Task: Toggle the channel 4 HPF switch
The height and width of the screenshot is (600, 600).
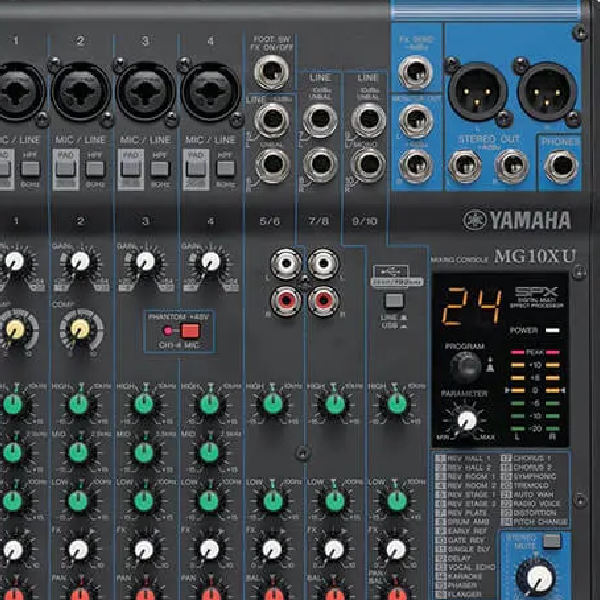Action: (x=225, y=169)
